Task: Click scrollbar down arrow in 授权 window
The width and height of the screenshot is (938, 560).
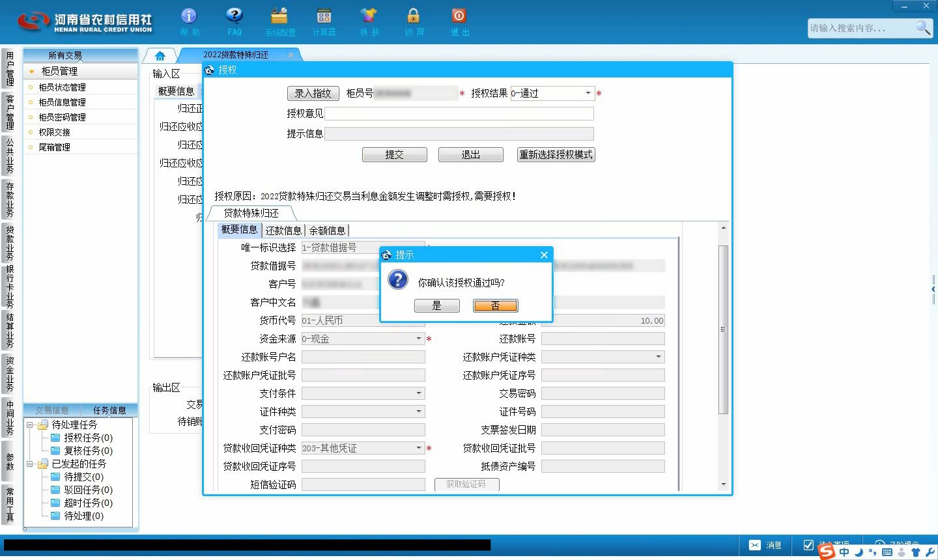Action: [x=723, y=484]
